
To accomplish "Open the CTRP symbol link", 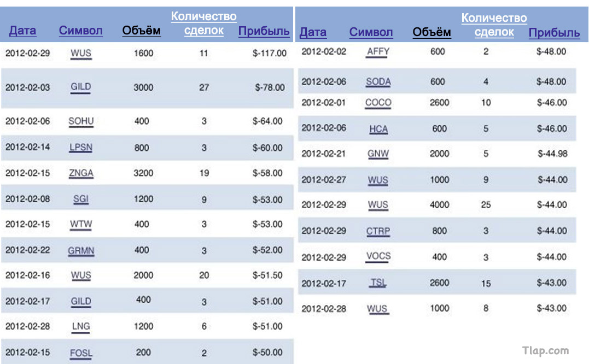I will tap(378, 231).
